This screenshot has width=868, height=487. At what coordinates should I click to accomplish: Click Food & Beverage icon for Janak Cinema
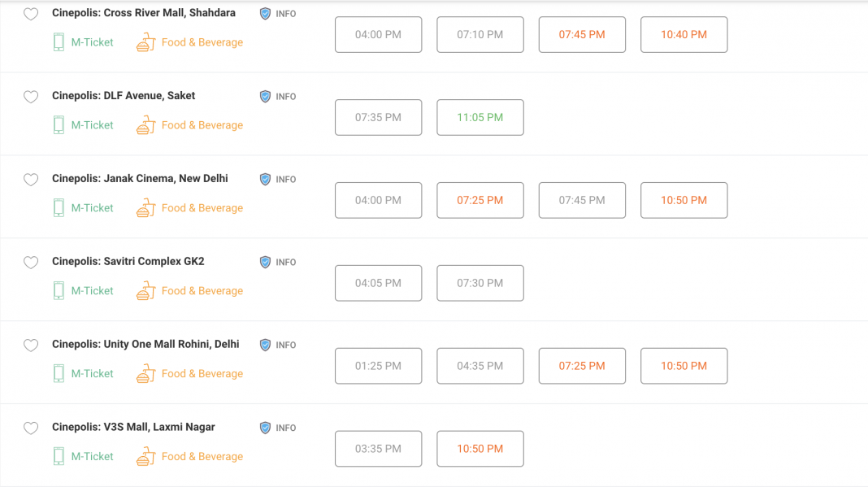pyautogui.click(x=146, y=208)
